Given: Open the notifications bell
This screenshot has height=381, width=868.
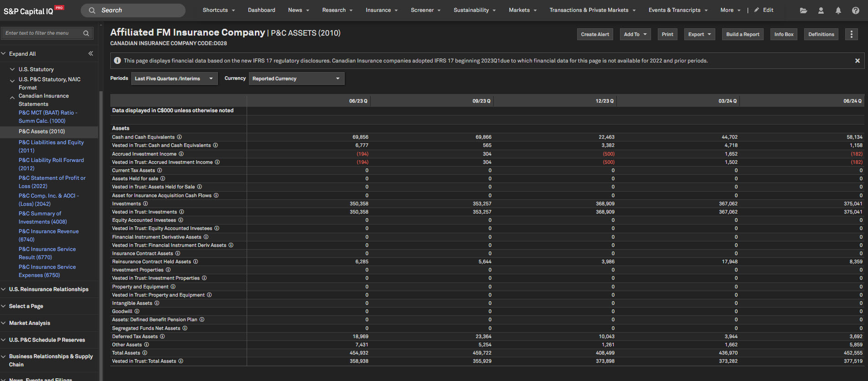Looking at the screenshot, I should click(x=838, y=10).
